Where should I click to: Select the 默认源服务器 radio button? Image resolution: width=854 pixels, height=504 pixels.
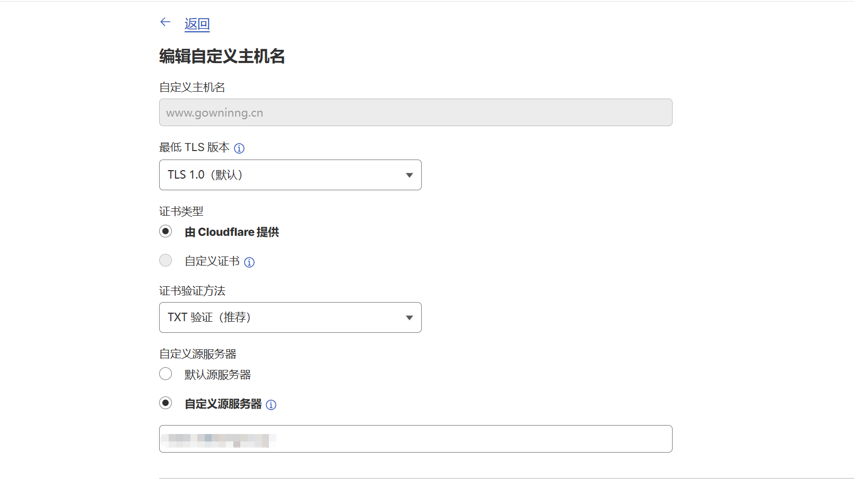tap(165, 374)
